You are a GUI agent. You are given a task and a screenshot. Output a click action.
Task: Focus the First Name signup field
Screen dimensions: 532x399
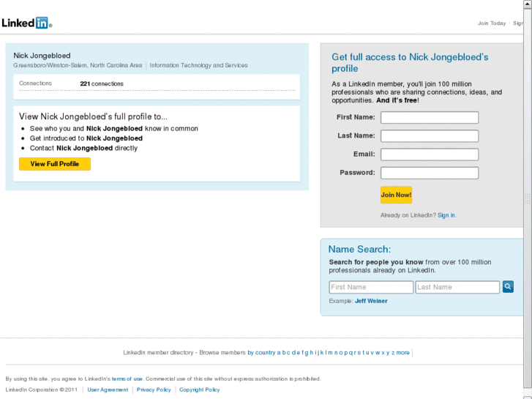click(x=430, y=117)
